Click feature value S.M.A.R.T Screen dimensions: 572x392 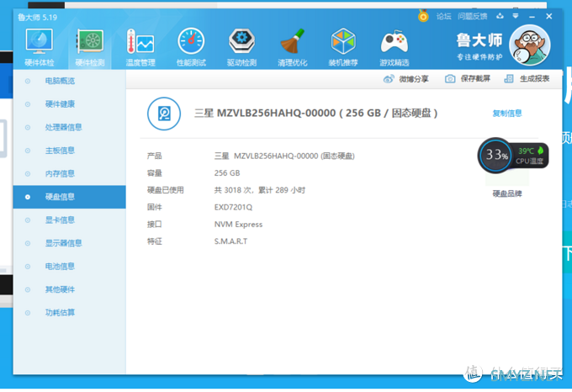coord(230,241)
